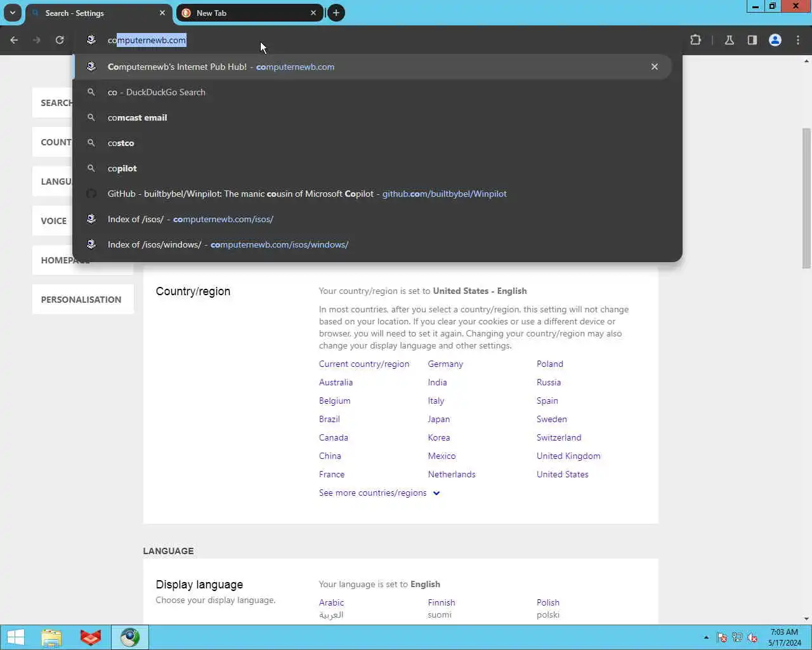Choose Korea as country
812x650 pixels.
439,437
